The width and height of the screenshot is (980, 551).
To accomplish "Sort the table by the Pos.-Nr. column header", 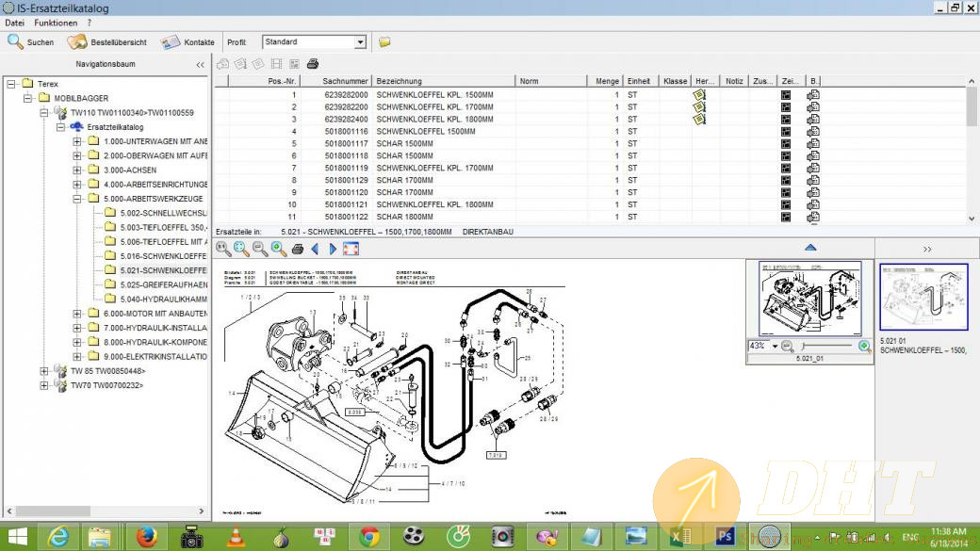I will point(265,81).
